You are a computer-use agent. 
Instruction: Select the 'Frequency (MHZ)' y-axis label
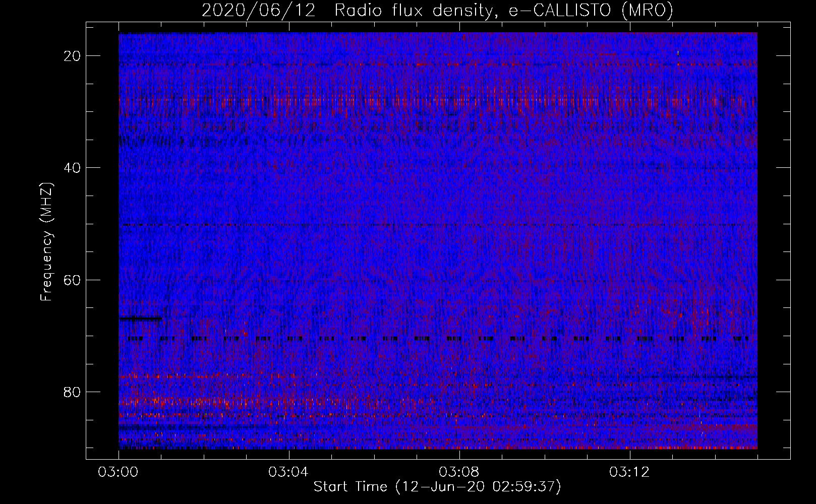[46, 242]
